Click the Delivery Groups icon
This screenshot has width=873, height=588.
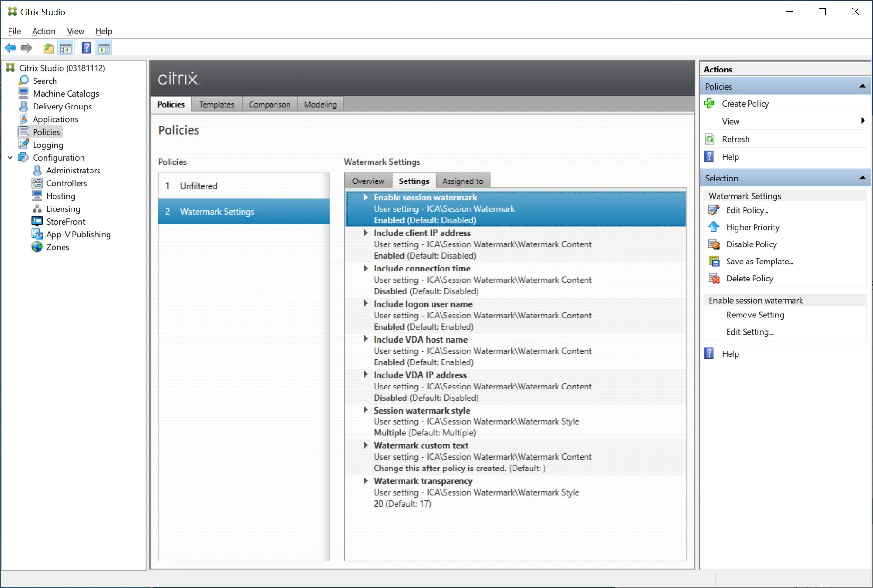point(24,106)
